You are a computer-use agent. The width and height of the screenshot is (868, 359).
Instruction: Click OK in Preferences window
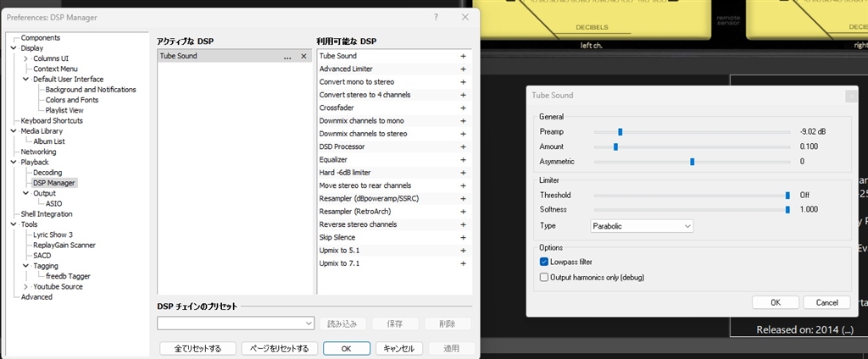347,349
